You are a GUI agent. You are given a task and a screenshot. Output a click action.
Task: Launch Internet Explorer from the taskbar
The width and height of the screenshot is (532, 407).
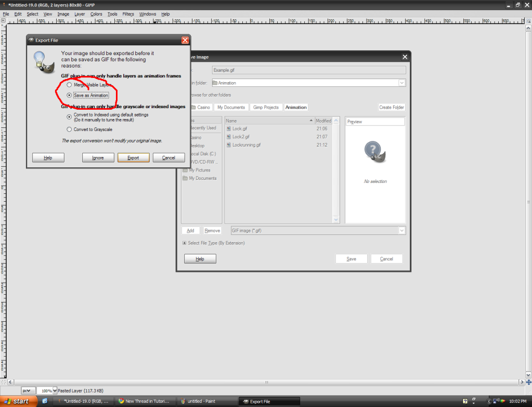[x=45, y=401]
